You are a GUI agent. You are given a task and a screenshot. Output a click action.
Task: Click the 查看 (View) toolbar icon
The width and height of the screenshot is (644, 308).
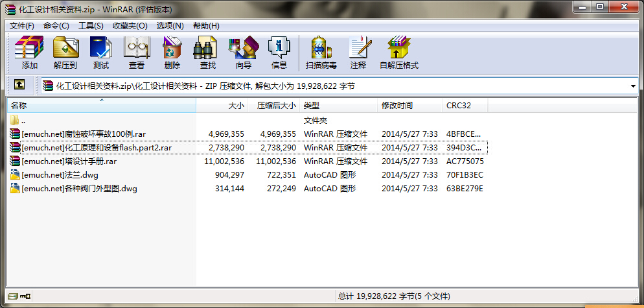pos(137,48)
